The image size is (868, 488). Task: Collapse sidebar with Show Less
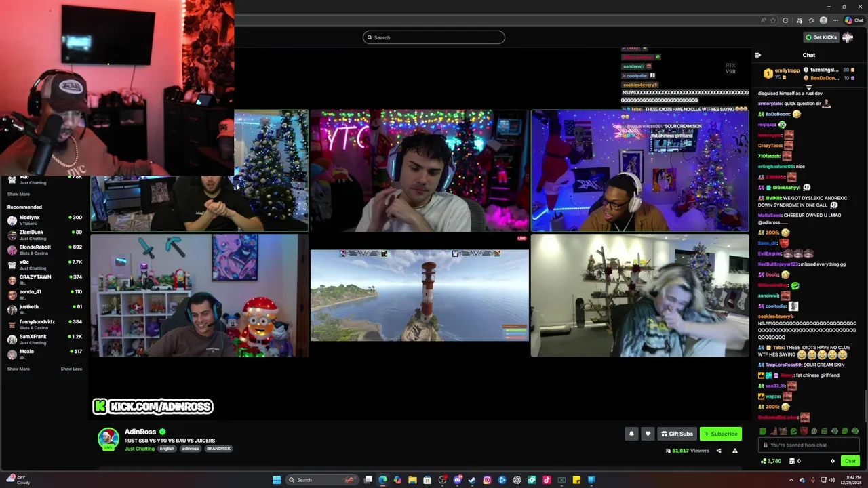click(71, 369)
